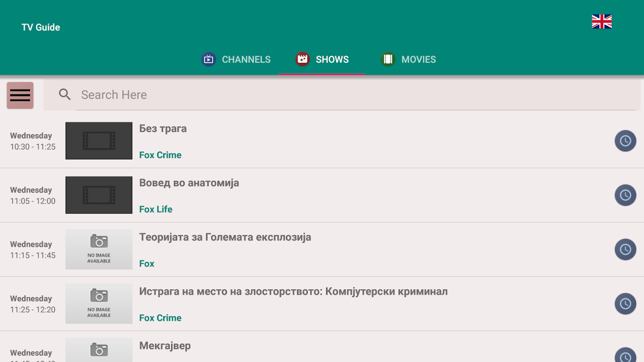Set reminder clock for Мекгајвер
The height and width of the screenshot is (362, 644).
point(625,355)
